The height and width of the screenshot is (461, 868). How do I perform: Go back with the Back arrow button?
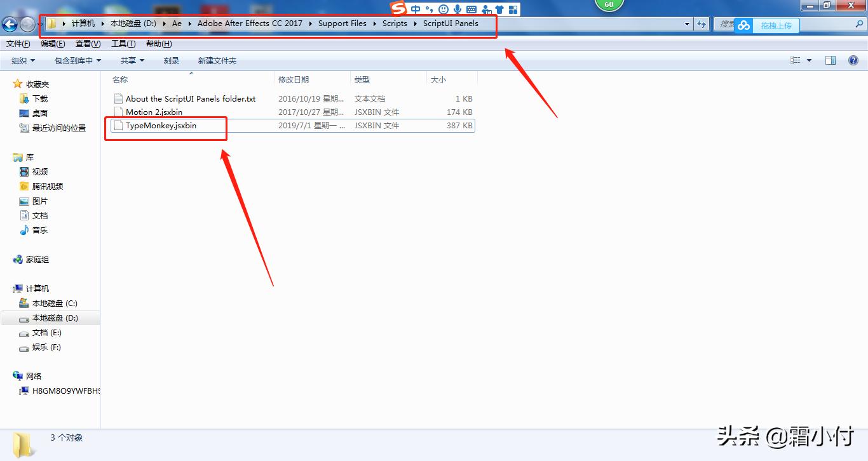tap(10, 24)
